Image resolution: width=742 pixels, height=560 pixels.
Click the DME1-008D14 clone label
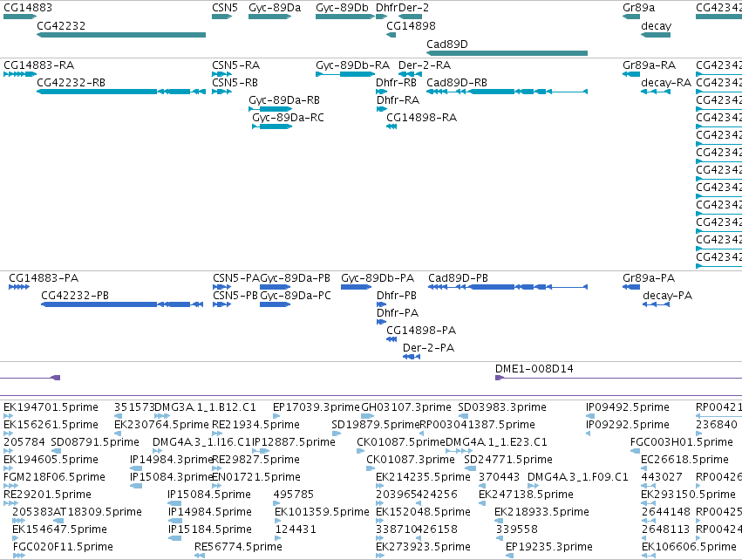click(534, 369)
